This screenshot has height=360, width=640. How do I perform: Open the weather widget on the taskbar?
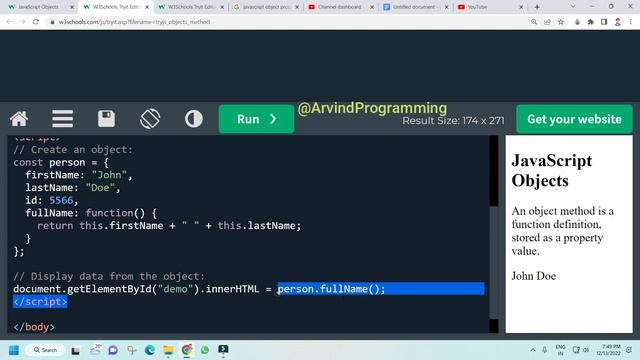point(95,350)
